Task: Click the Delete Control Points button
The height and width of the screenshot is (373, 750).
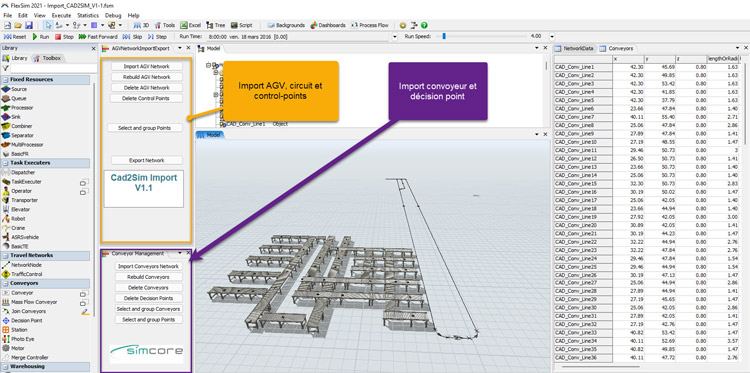Action: coord(146,98)
